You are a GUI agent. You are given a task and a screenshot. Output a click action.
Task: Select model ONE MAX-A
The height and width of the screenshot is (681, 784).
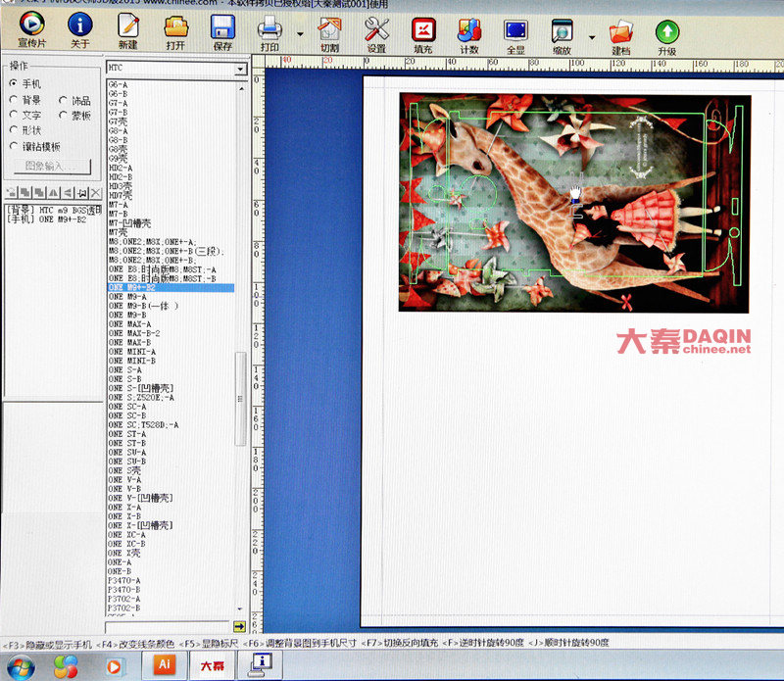pos(129,324)
